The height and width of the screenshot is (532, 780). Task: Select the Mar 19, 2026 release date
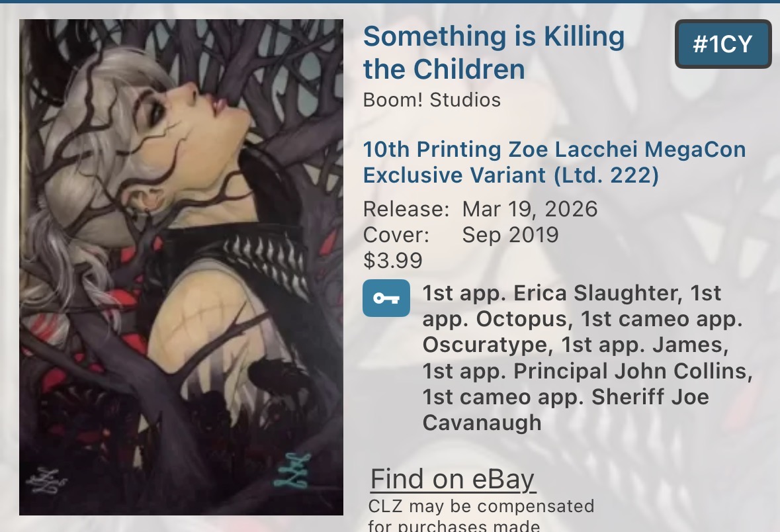[530, 209]
